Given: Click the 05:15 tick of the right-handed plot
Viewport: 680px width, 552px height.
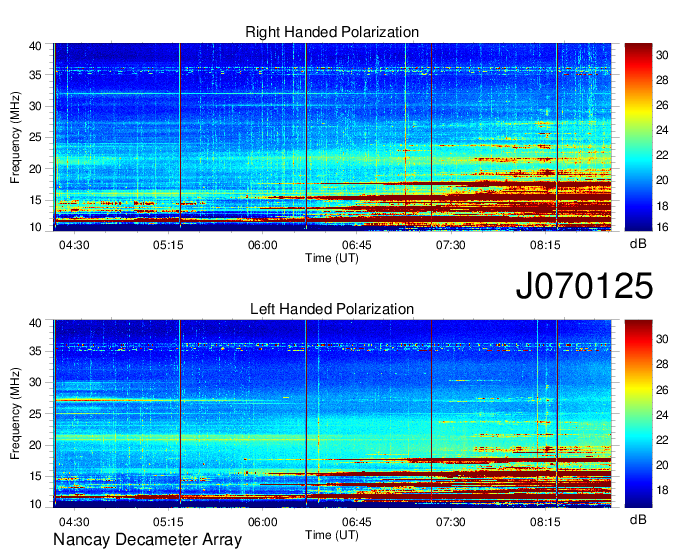Looking at the screenshot, I should click(x=168, y=245).
